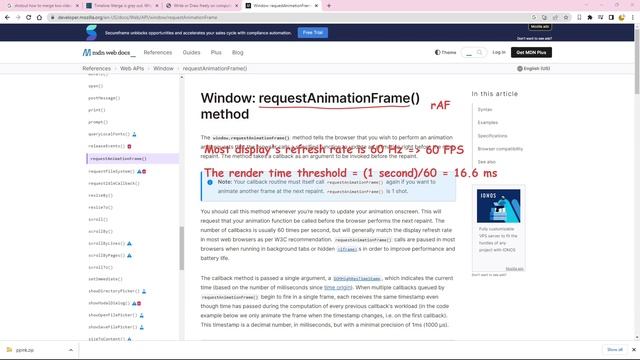Open the Chrome three-dot menu
This screenshot has width=640, height=360.
(633, 18)
